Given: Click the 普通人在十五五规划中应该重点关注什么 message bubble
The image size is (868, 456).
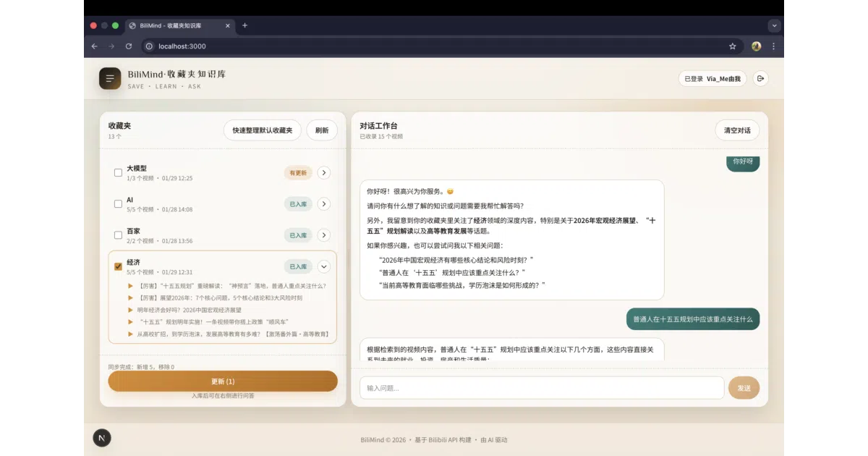Looking at the screenshot, I should point(692,318).
